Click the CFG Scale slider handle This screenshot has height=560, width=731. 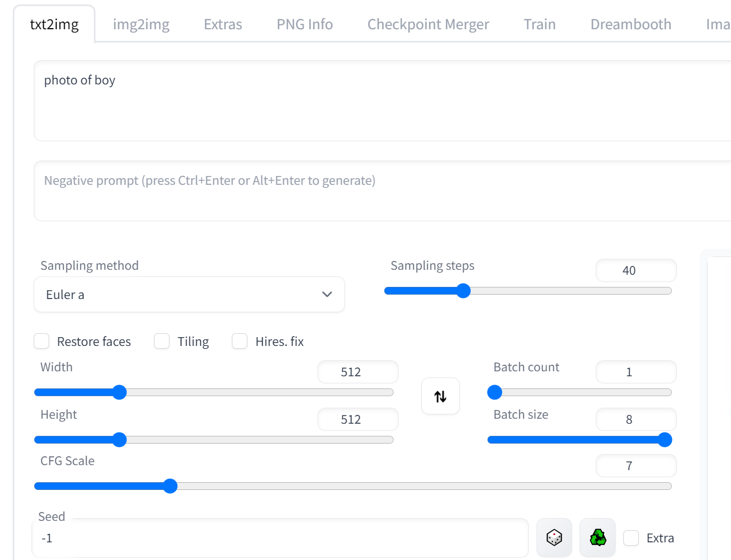point(170,486)
